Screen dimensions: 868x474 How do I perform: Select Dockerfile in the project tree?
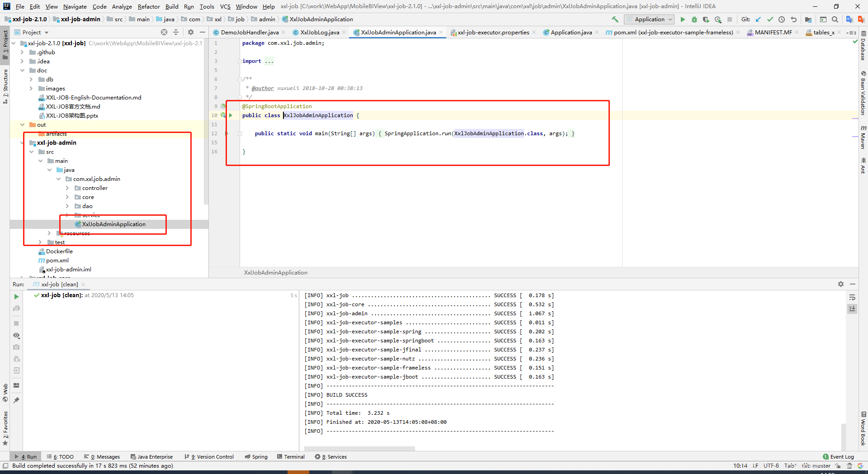59,251
